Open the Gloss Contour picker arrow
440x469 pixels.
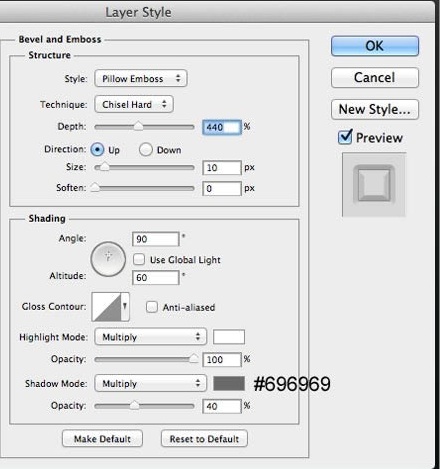[125, 307]
